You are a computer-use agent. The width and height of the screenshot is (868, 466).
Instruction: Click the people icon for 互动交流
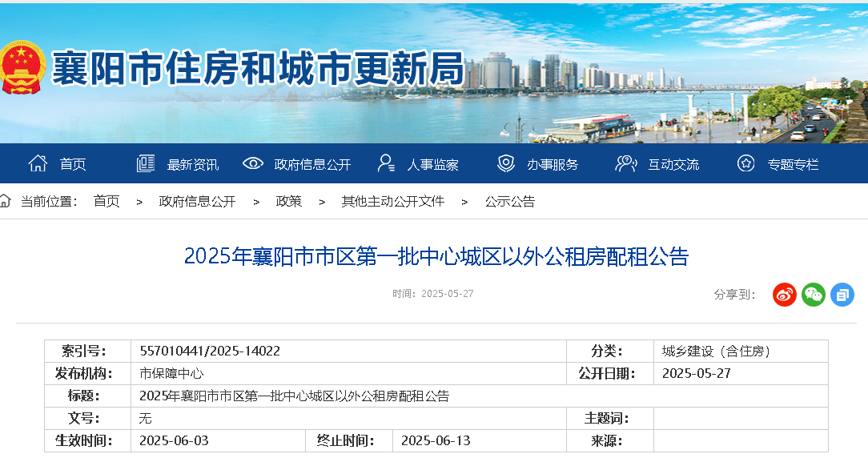pyautogui.click(x=626, y=164)
